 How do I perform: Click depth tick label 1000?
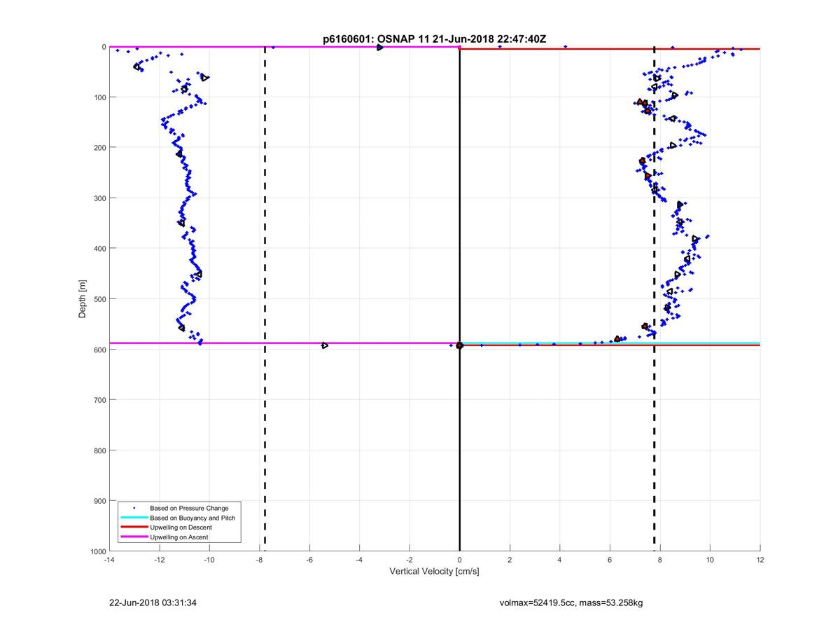click(x=98, y=551)
